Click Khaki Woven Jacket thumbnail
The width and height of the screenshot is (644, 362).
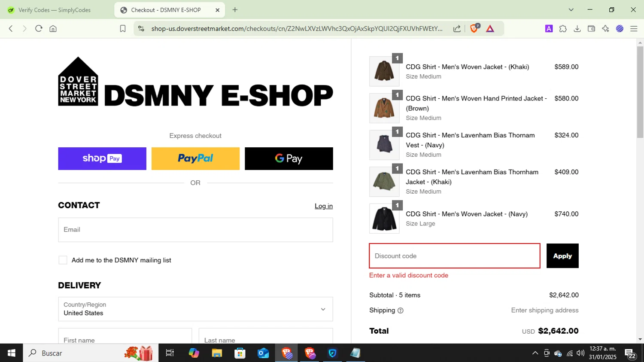[384, 71]
